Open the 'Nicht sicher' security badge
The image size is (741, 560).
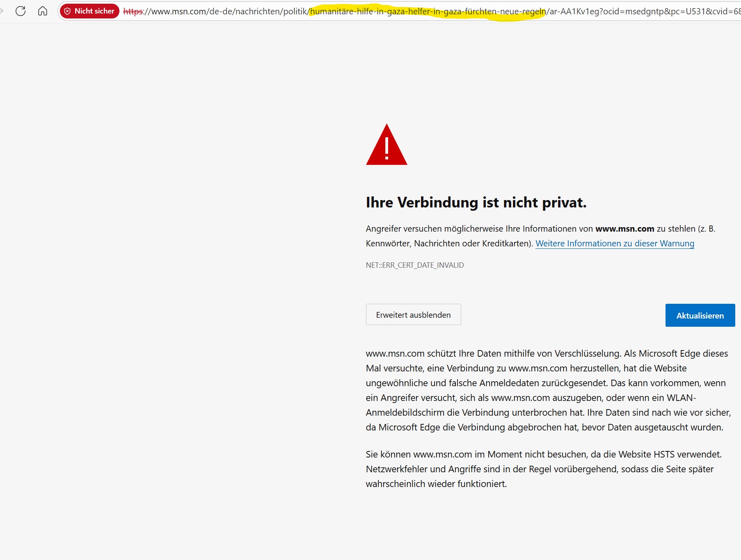click(x=89, y=11)
